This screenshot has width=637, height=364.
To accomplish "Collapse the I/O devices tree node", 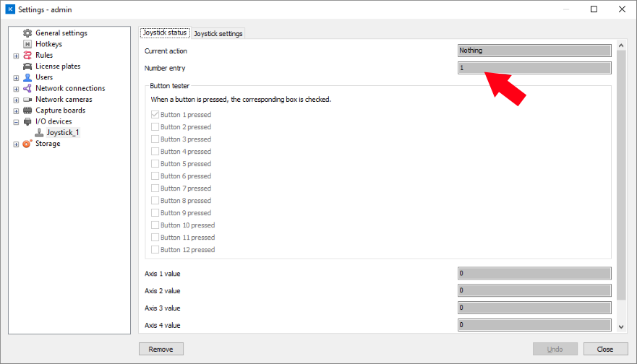I will pyautogui.click(x=16, y=122).
